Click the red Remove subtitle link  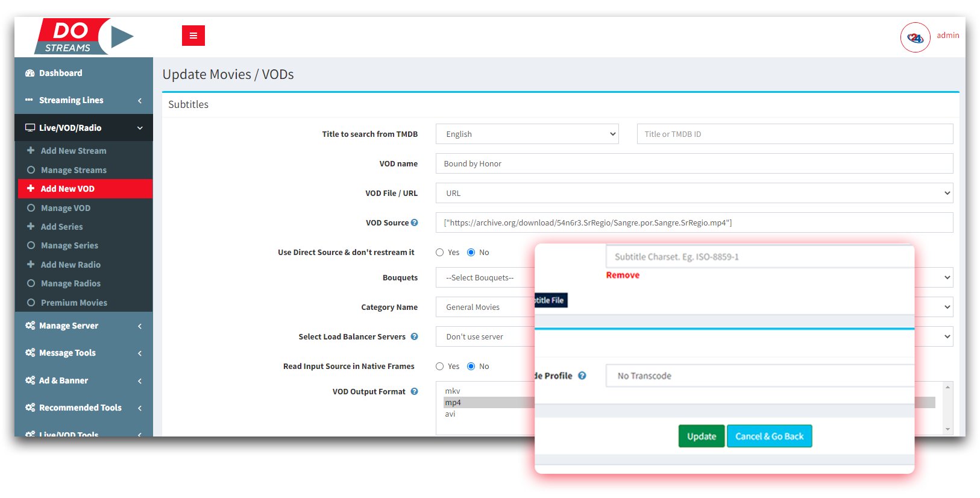(x=623, y=275)
